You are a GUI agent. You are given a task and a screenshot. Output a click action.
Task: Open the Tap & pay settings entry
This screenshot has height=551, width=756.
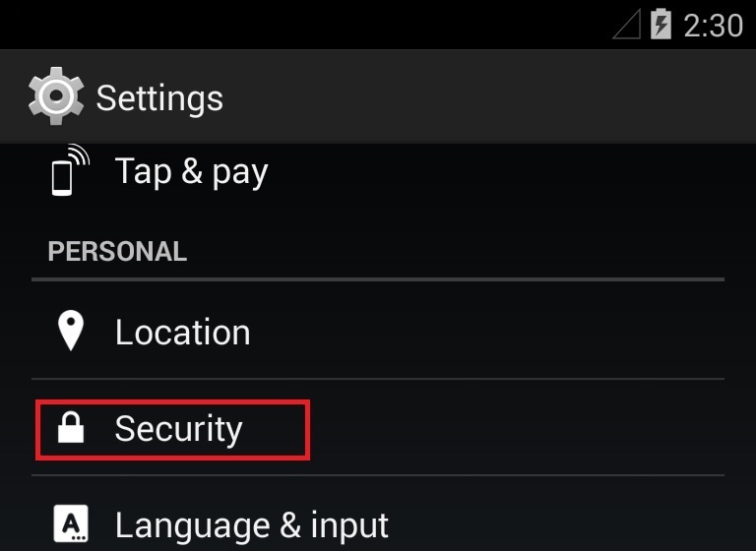click(x=378, y=171)
